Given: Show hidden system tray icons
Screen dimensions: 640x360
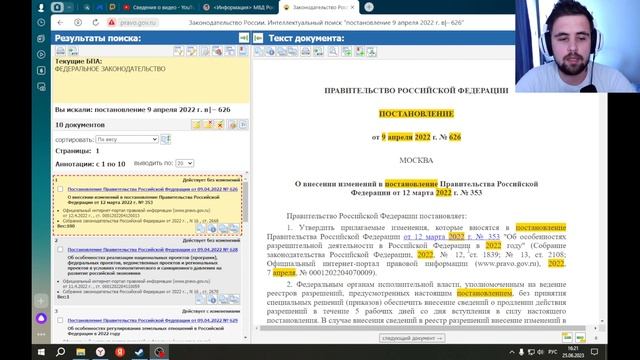Looking at the screenshot, I should point(512,352).
